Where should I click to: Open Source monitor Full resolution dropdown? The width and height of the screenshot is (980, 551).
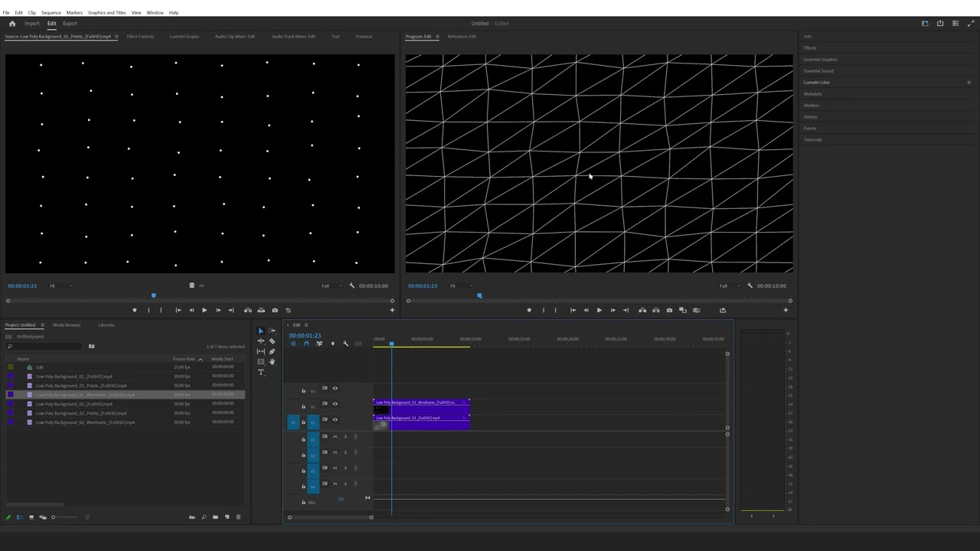point(333,285)
